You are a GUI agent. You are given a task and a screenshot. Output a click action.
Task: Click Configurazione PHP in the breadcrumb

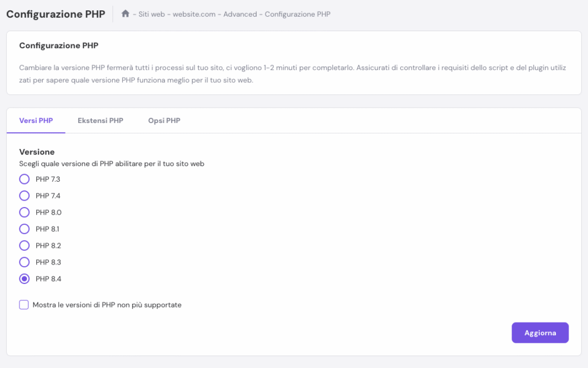pos(297,14)
